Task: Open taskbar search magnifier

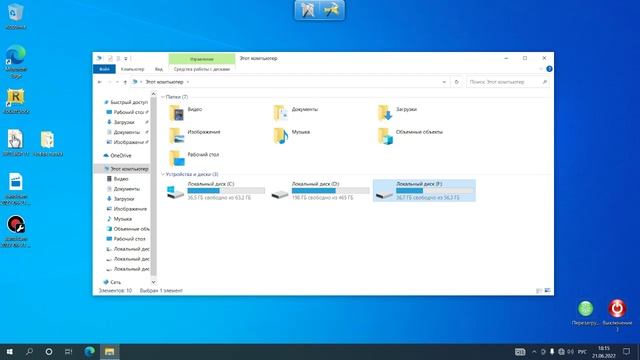Action: pos(29,351)
